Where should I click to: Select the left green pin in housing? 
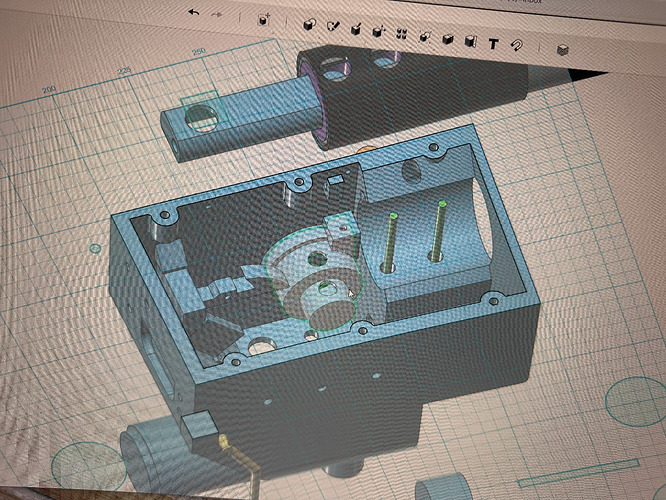(x=389, y=243)
